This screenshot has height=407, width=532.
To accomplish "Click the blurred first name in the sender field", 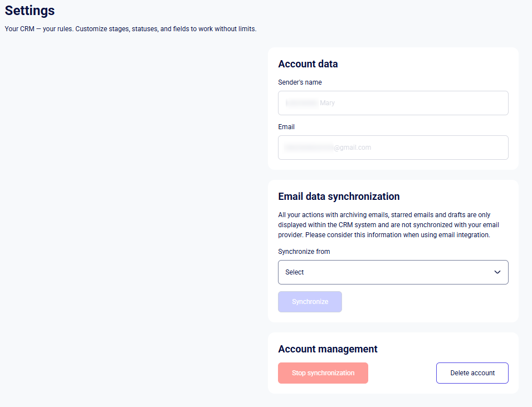I will (x=301, y=103).
